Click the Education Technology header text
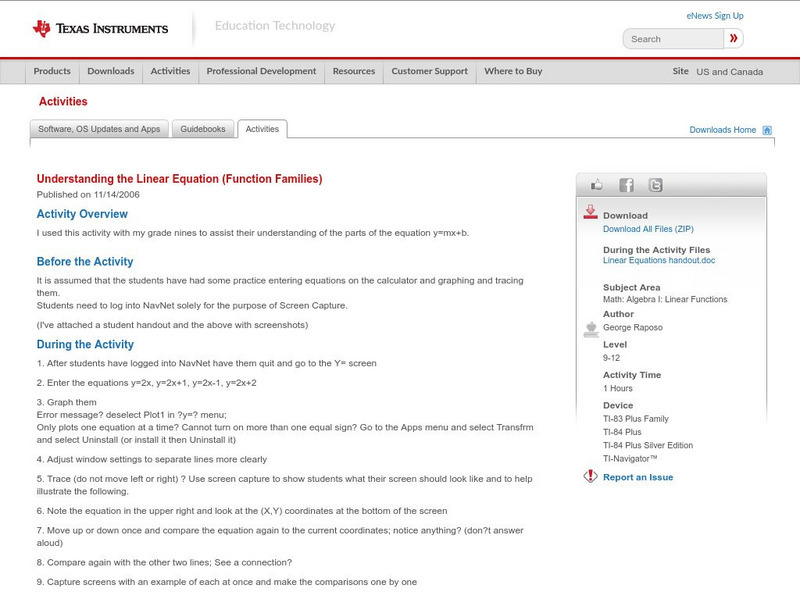Screen dimensions: 800x592 click(275, 26)
